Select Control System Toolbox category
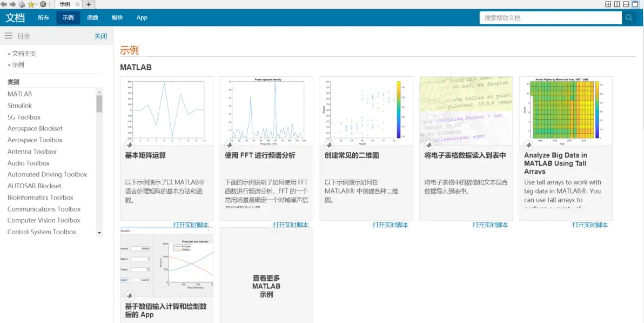644x323 pixels. coord(42,232)
